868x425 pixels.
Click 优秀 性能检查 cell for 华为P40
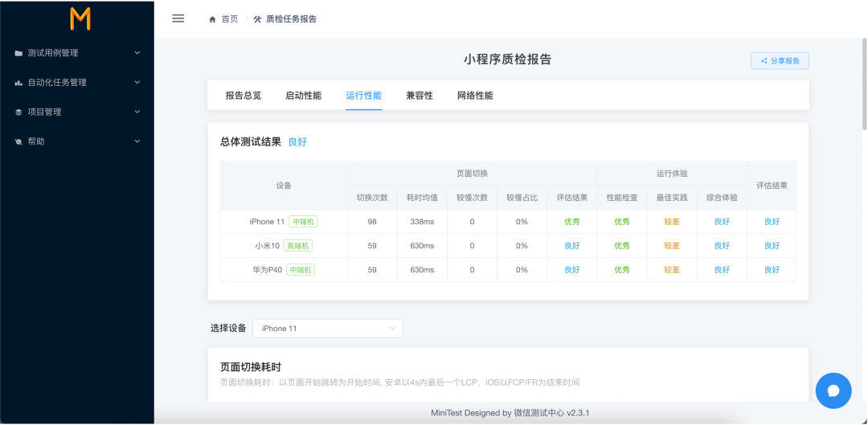[x=621, y=270]
